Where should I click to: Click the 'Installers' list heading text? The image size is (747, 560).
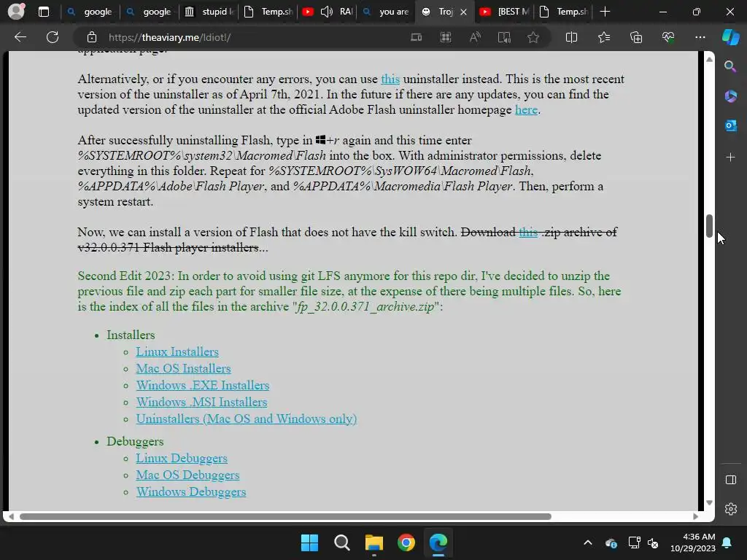pos(131,335)
